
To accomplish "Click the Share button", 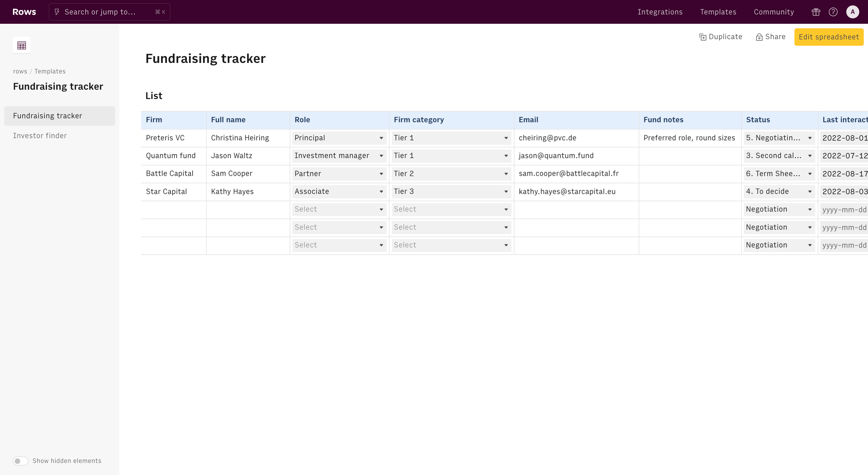I will click(770, 37).
